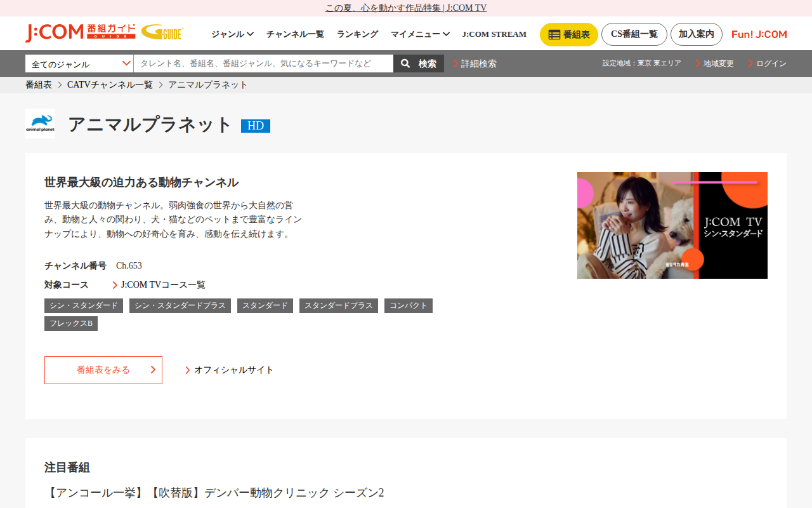Image resolution: width=812 pixels, height=508 pixels.
Task: Click the 検索 search button
Action: pos(419,63)
